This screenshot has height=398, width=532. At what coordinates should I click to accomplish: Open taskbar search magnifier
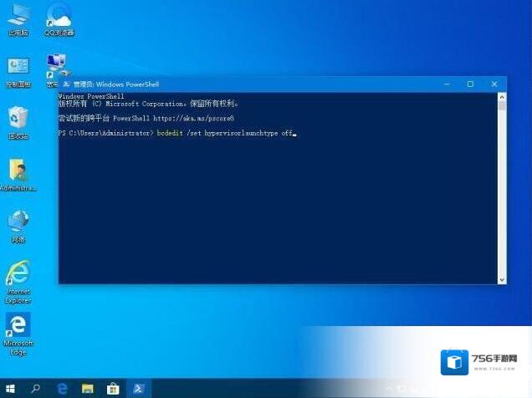point(36,389)
